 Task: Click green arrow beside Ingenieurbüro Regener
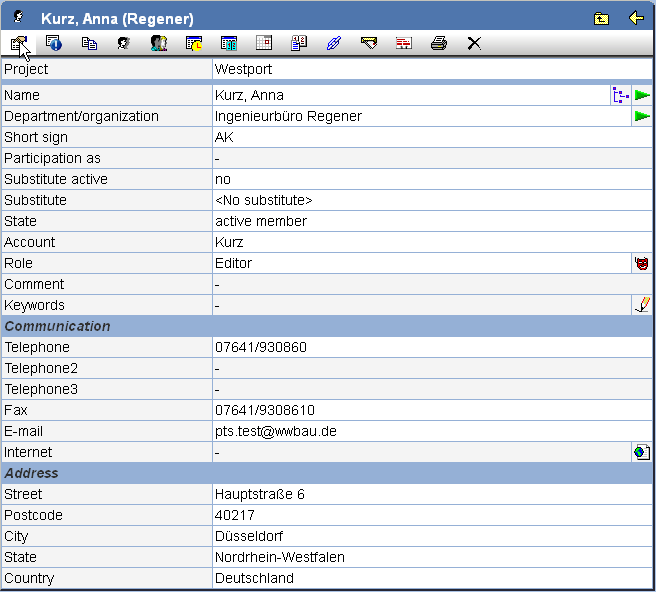[x=642, y=116]
